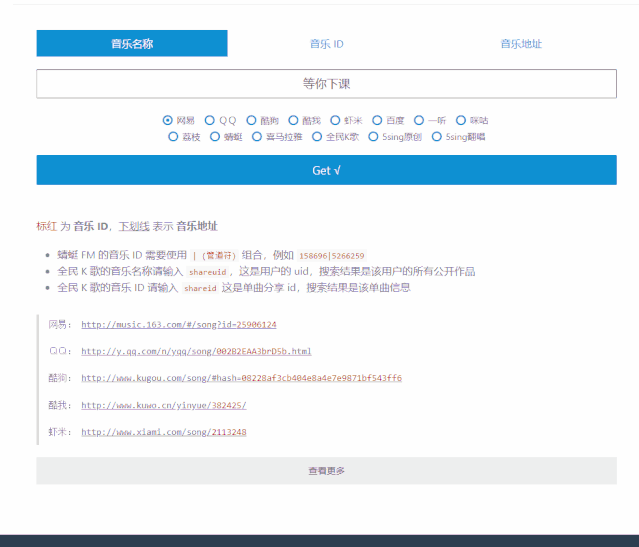Select the 荔枝 radio option

click(x=174, y=137)
